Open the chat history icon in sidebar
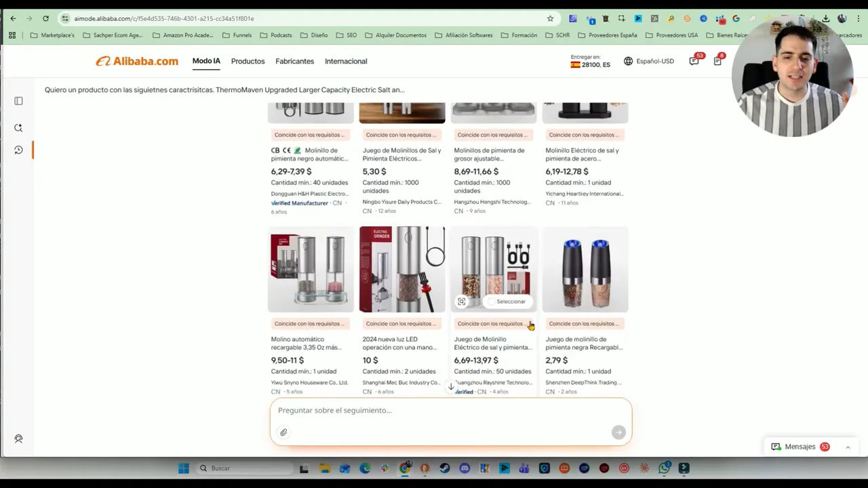The width and height of the screenshot is (868, 488). click(18, 150)
